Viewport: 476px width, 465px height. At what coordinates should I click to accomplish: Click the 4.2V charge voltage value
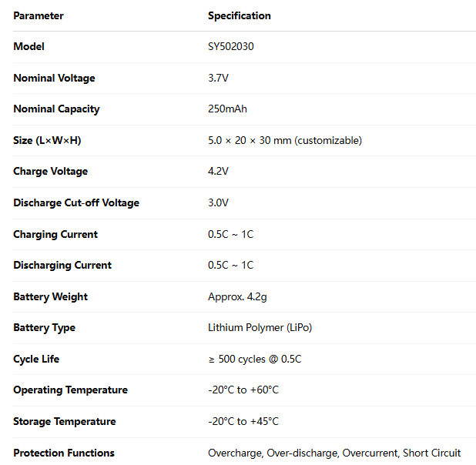tap(218, 171)
